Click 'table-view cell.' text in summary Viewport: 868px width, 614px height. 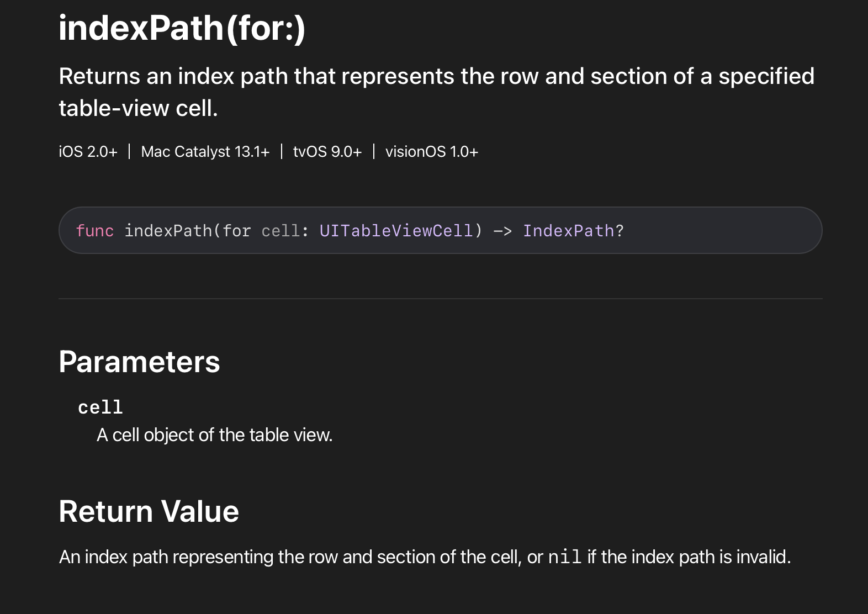pos(138,108)
